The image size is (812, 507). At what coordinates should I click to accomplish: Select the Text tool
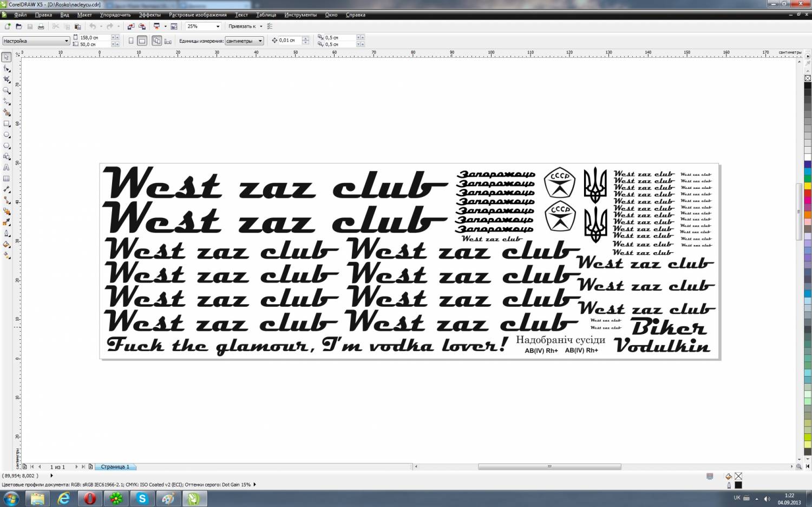[x=6, y=167]
